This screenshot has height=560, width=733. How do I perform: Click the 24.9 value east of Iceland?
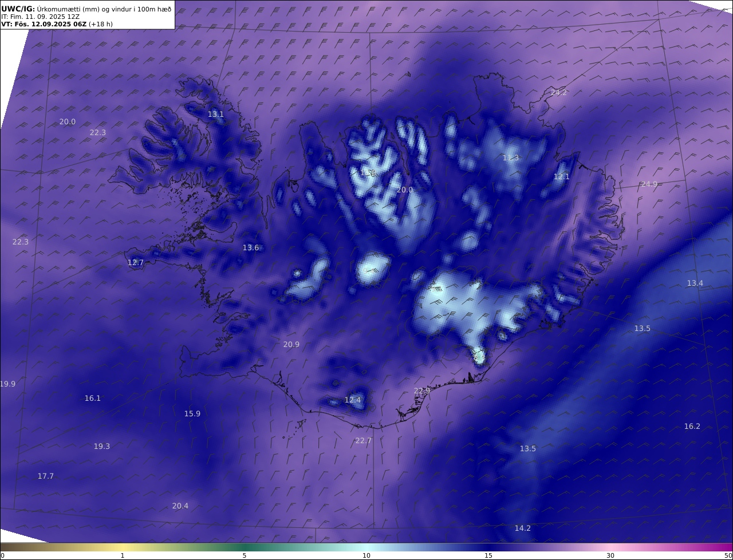[649, 184]
